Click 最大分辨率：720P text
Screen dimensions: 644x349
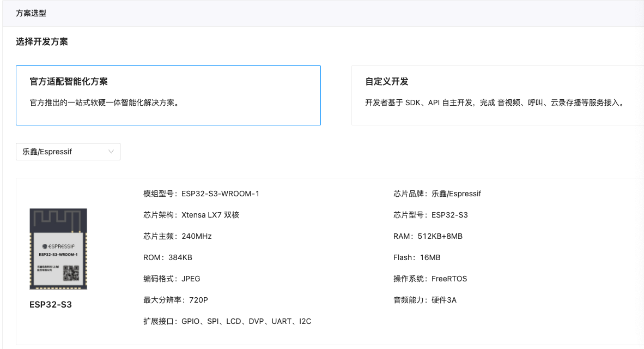175,300
